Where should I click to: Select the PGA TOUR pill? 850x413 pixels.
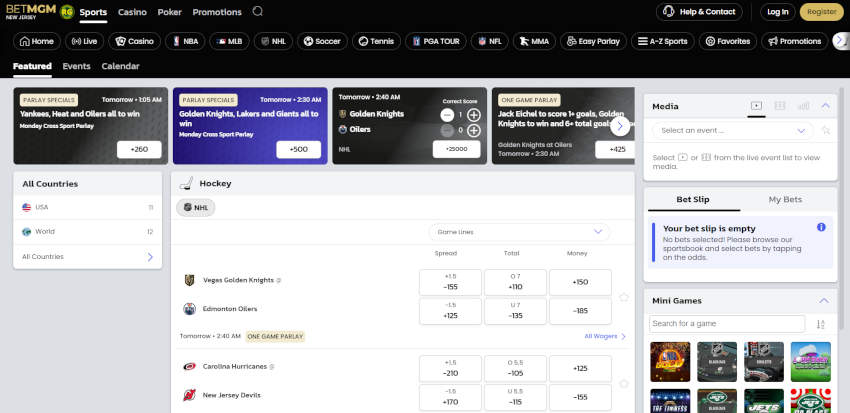click(436, 41)
